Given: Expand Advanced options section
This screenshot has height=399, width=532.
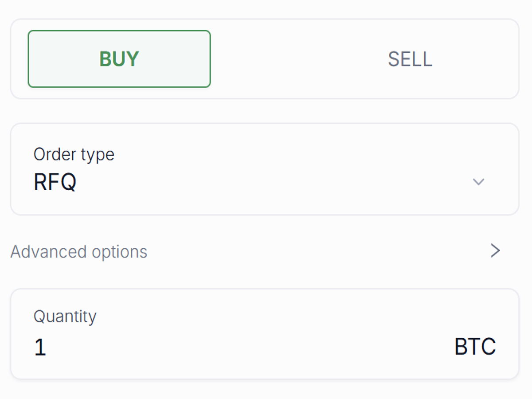Looking at the screenshot, I should point(255,251).
